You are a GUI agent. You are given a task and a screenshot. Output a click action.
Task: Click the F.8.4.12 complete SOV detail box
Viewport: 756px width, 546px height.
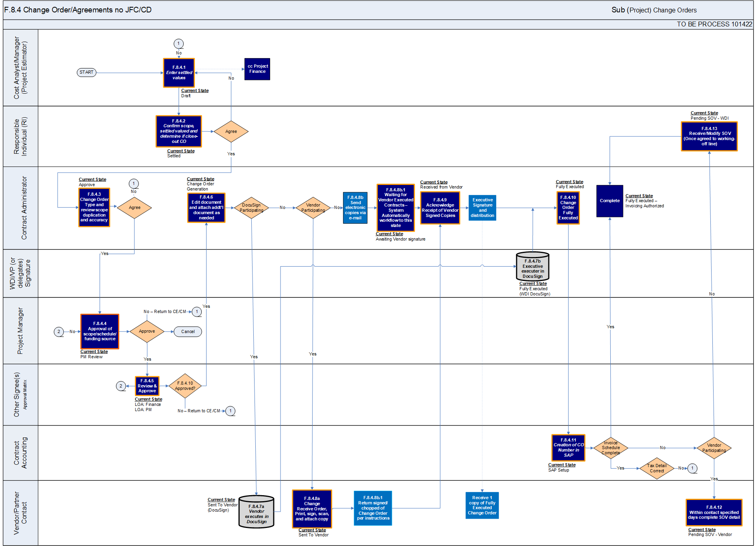tap(714, 512)
